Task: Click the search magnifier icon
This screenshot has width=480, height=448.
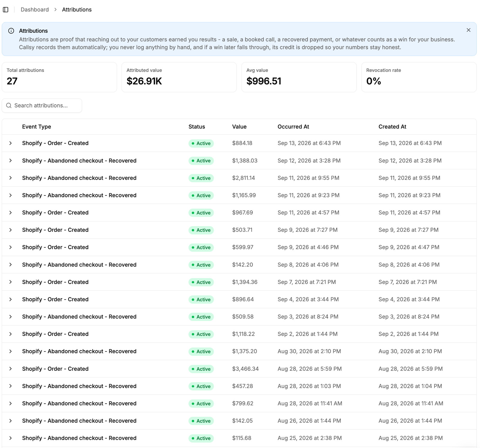Action: [x=9, y=105]
